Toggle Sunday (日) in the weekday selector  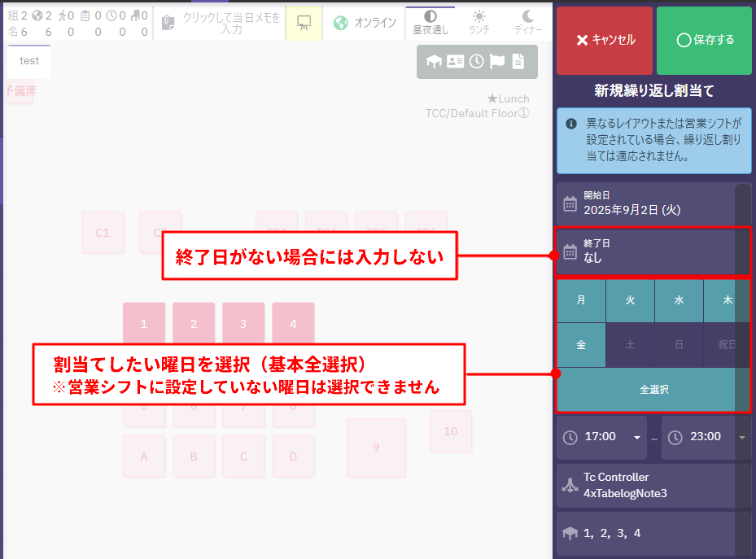[x=679, y=345]
